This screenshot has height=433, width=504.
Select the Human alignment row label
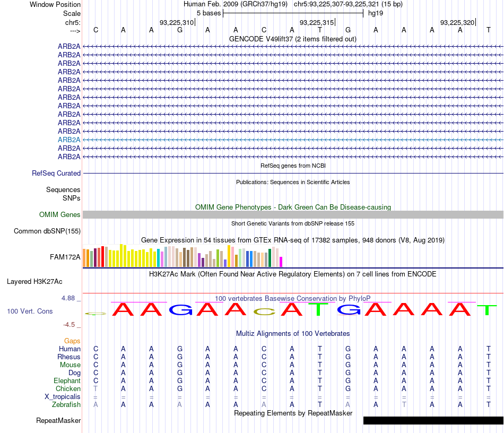click(x=69, y=349)
